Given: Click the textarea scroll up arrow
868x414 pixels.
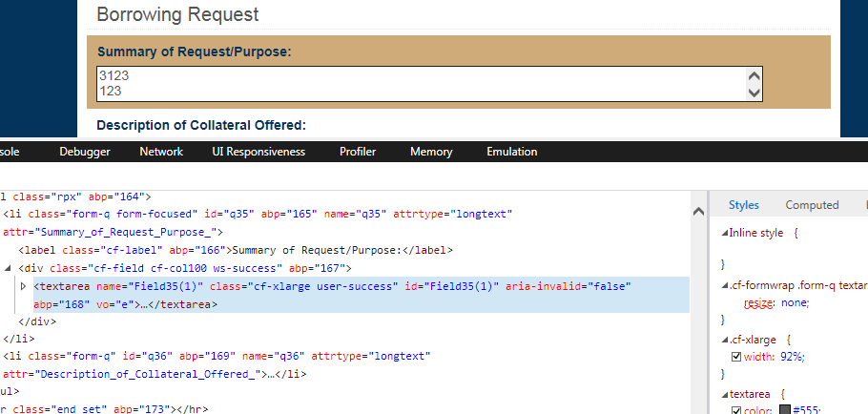Looking at the screenshot, I should [x=754, y=76].
